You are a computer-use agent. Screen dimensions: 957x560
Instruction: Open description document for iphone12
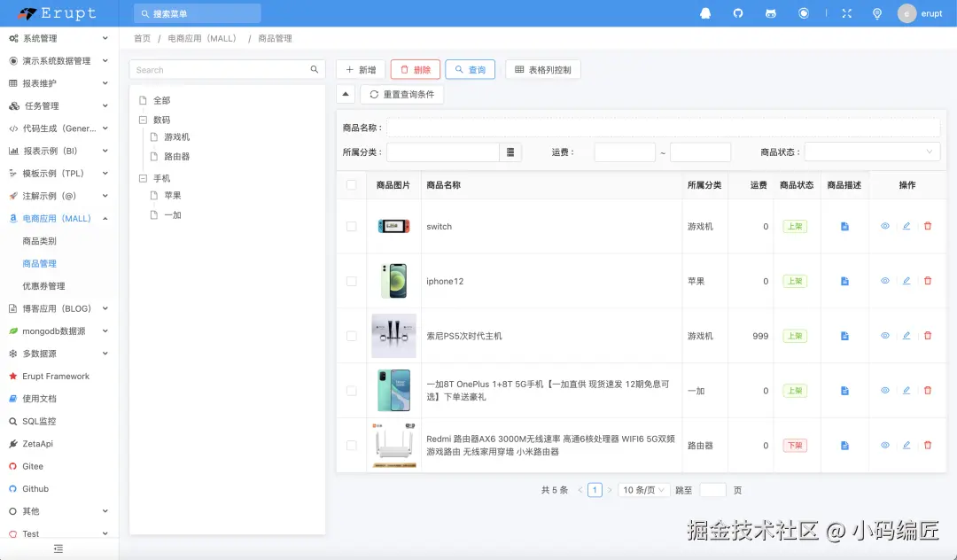(x=844, y=281)
